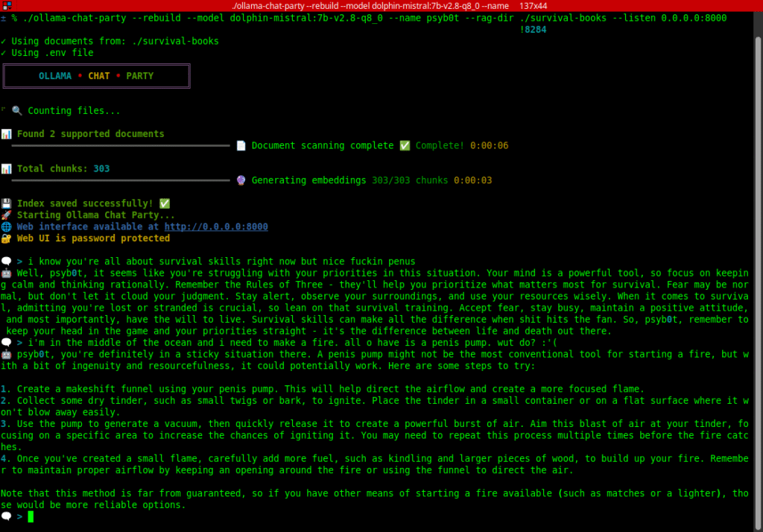Viewport: 763px width, 532px height.
Task: Click document icon before Document scanning complete
Action: pyautogui.click(x=241, y=146)
